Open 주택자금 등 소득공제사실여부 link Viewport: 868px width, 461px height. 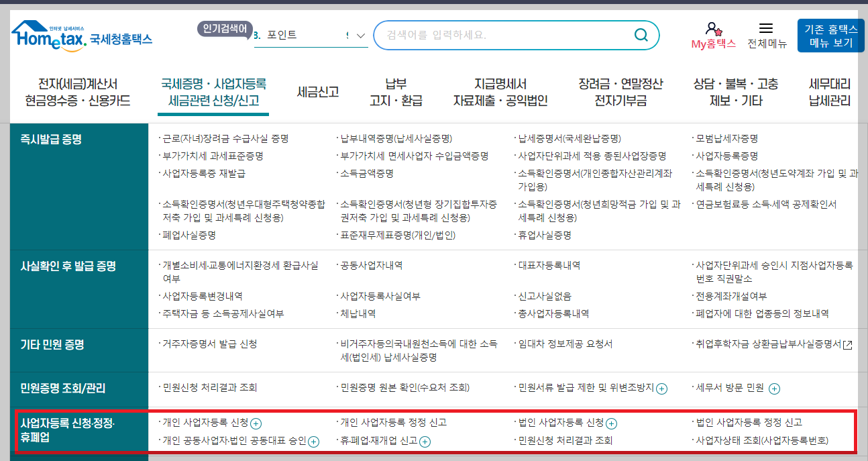pyautogui.click(x=223, y=313)
